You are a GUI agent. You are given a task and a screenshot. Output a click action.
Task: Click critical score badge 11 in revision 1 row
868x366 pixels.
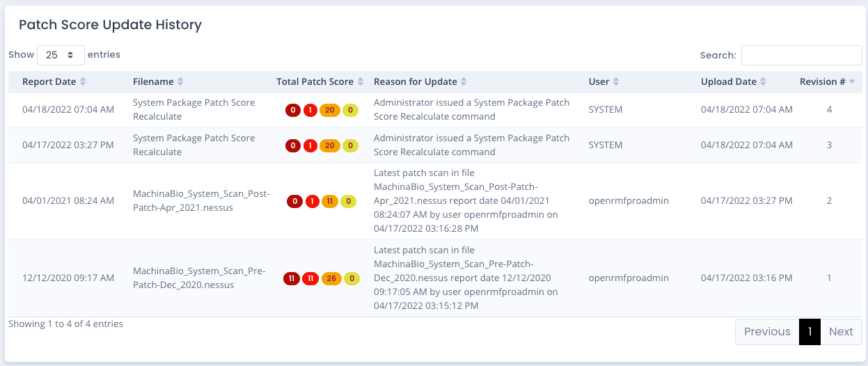[292, 278]
